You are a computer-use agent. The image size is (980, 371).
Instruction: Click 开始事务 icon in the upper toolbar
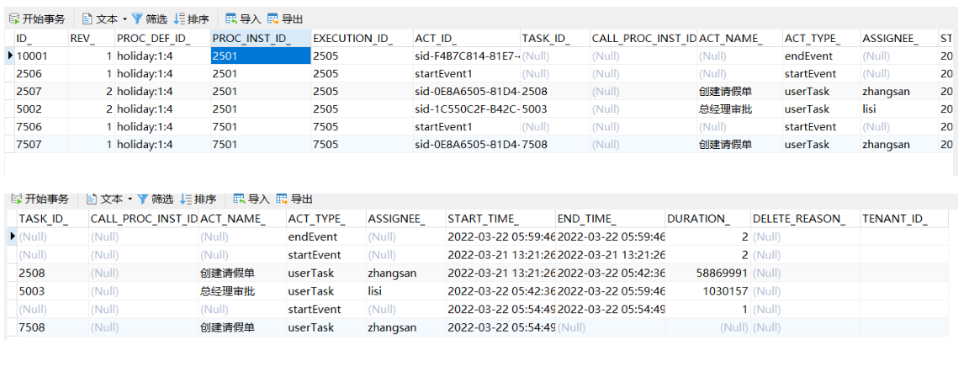point(14,19)
